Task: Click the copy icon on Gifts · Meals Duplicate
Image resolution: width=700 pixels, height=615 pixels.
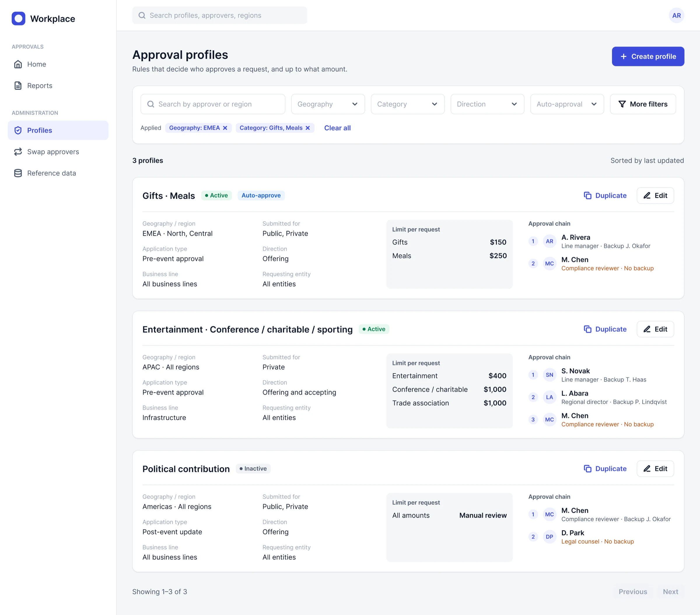Action: click(588, 195)
